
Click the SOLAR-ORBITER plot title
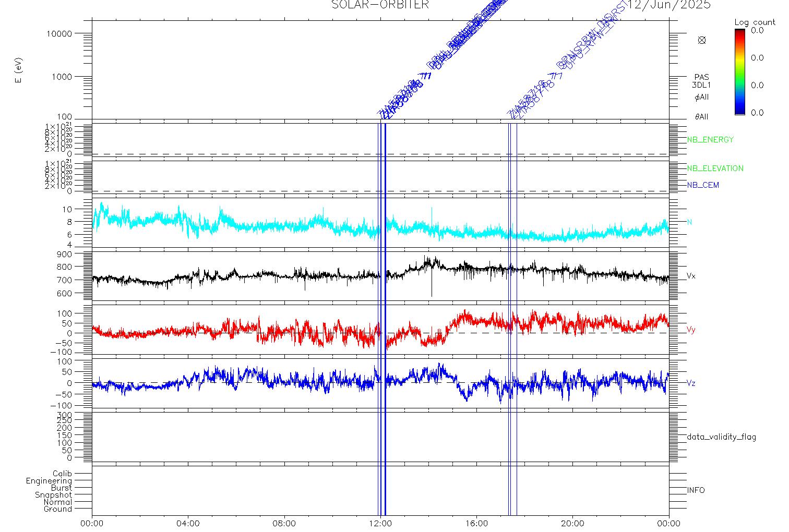tap(380, 5)
